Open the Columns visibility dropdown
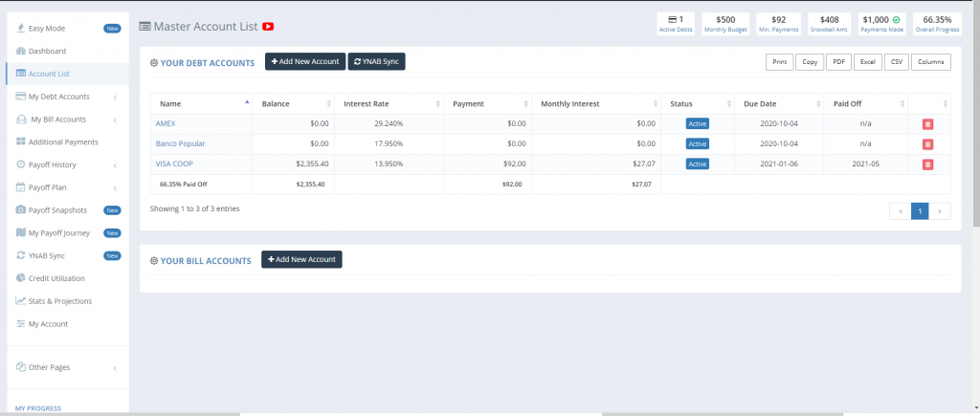The image size is (980, 416). point(930,62)
